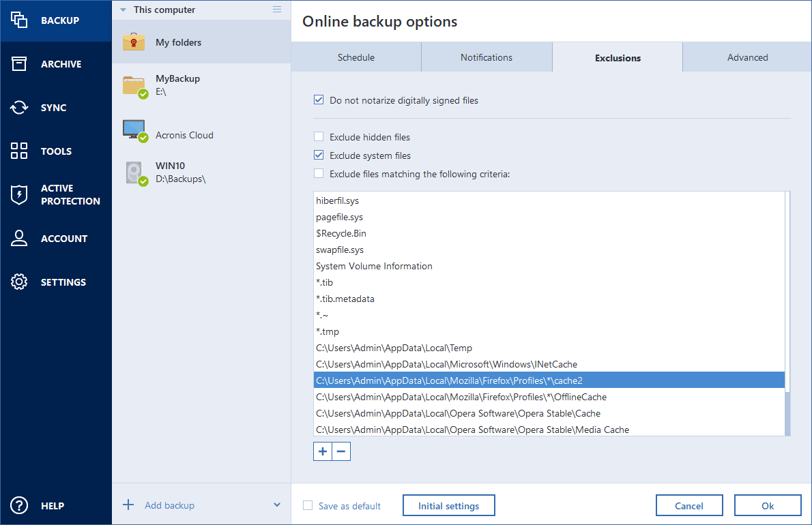The width and height of the screenshot is (812, 525).
Task: Switch to the Advanced tab
Action: pyautogui.click(x=747, y=57)
